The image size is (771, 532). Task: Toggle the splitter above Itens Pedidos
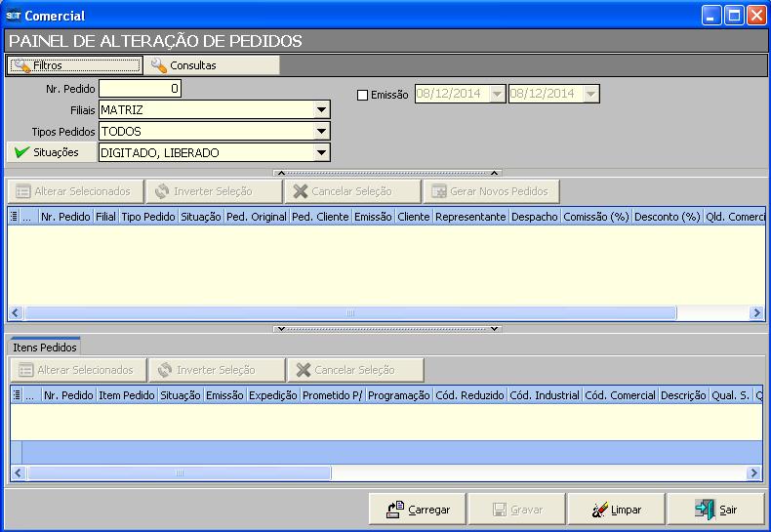click(387, 329)
